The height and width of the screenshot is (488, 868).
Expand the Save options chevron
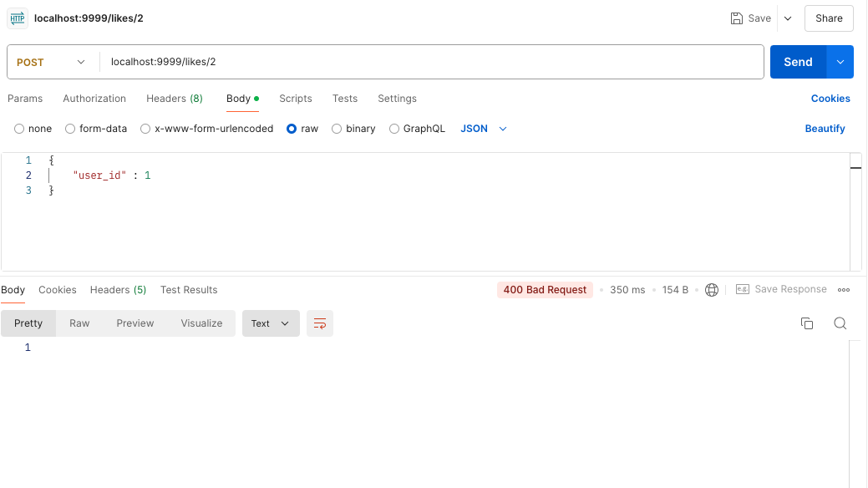tap(788, 18)
